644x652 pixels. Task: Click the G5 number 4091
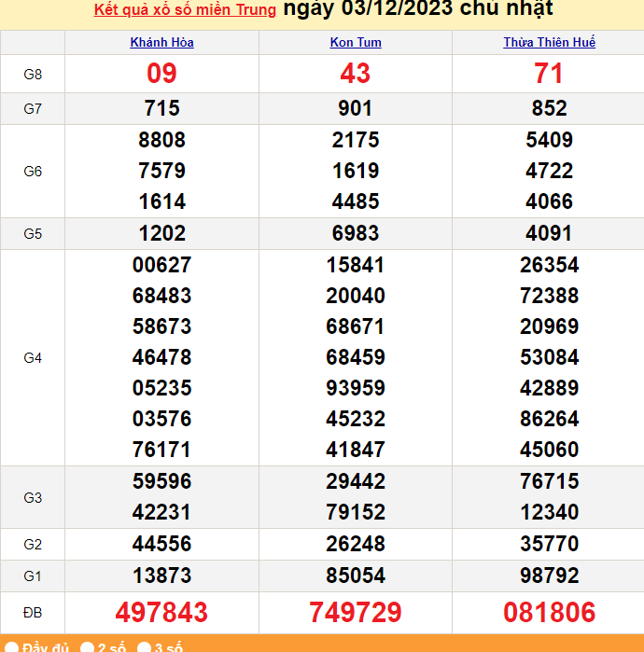[549, 233]
